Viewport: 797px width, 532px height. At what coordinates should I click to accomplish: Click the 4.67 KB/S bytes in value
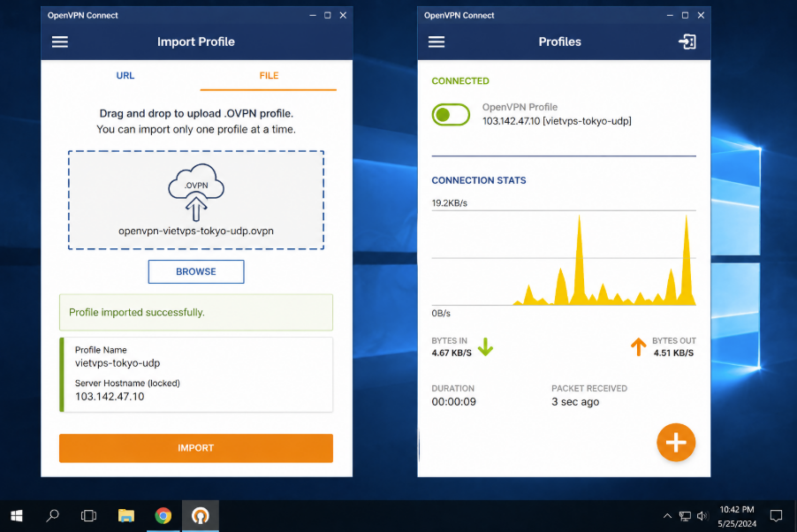point(452,353)
